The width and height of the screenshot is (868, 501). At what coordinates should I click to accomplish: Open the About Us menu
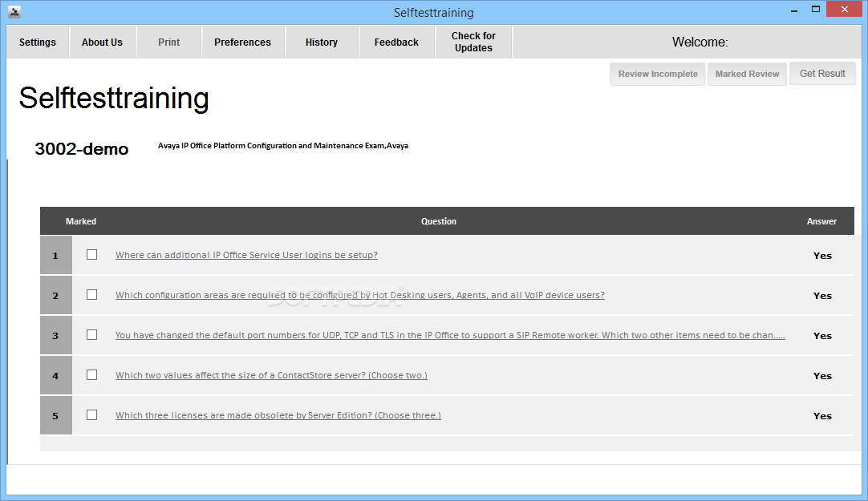[103, 42]
